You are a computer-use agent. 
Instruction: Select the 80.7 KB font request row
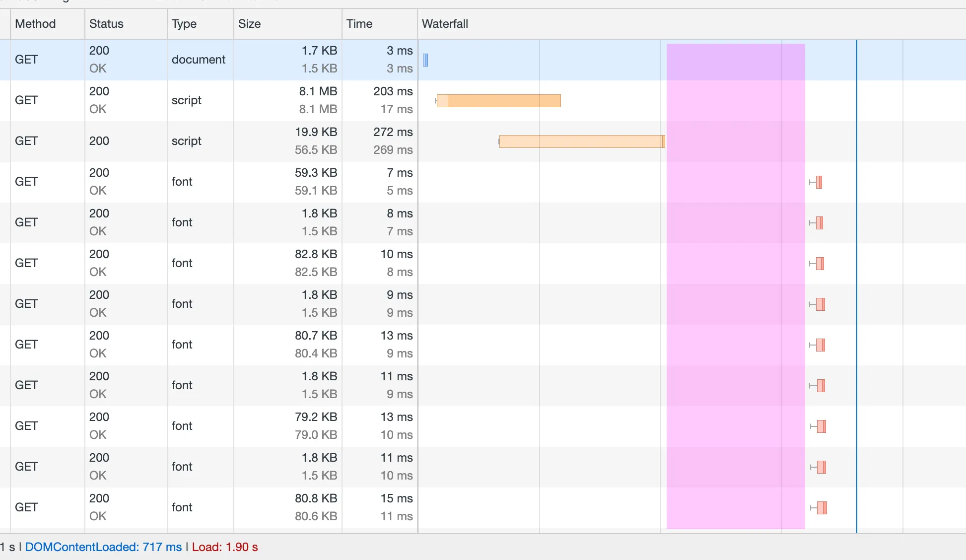tap(199, 345)
